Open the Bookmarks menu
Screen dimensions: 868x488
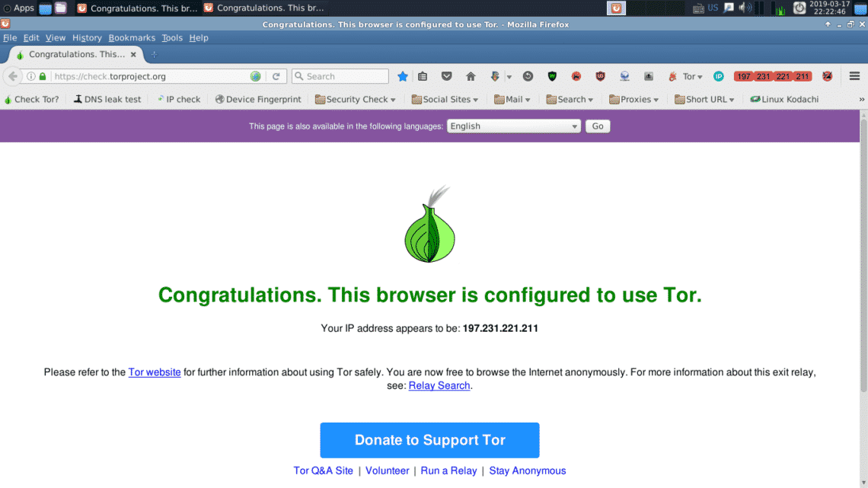pyautogui.click(x=132, y=37)
